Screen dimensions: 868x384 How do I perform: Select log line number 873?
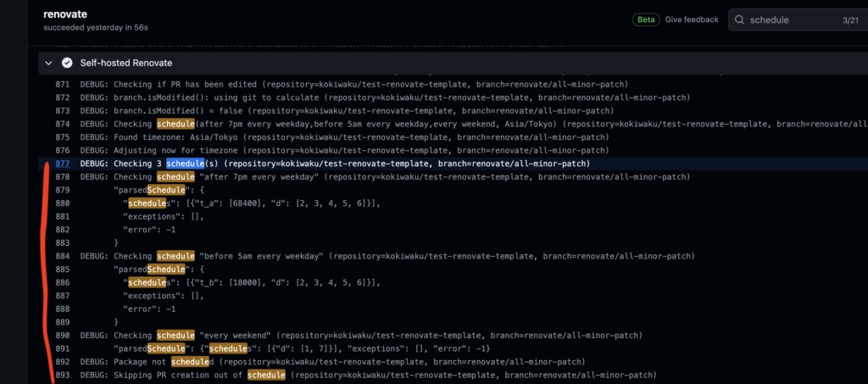pos(62,111)
